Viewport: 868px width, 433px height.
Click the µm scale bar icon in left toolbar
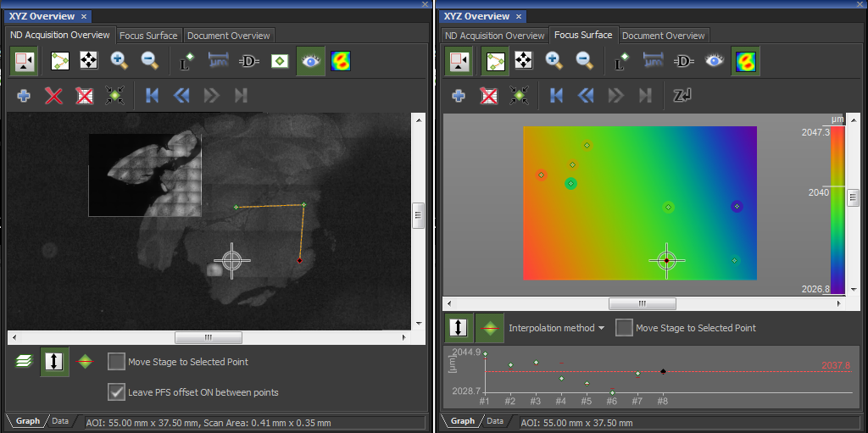click(219, 61)
